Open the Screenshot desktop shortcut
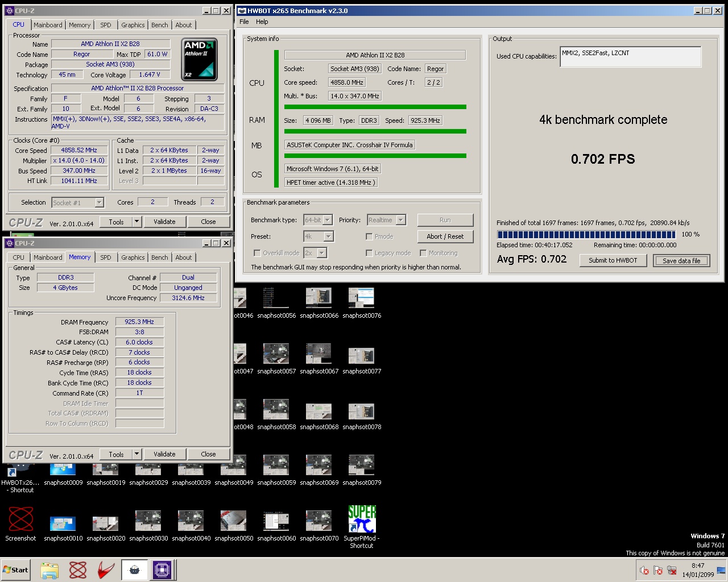 coord(20,524)
